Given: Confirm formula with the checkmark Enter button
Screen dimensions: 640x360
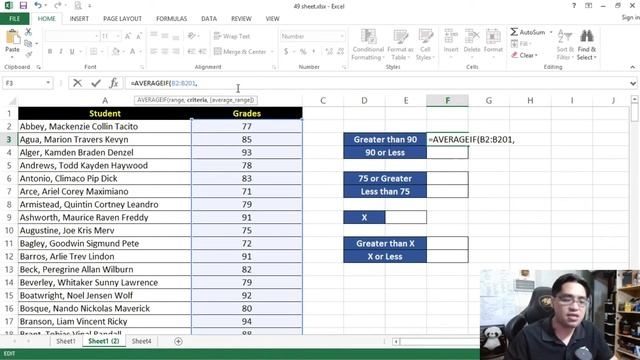Looking at the screenshot, I should click(x=96, y=83).
